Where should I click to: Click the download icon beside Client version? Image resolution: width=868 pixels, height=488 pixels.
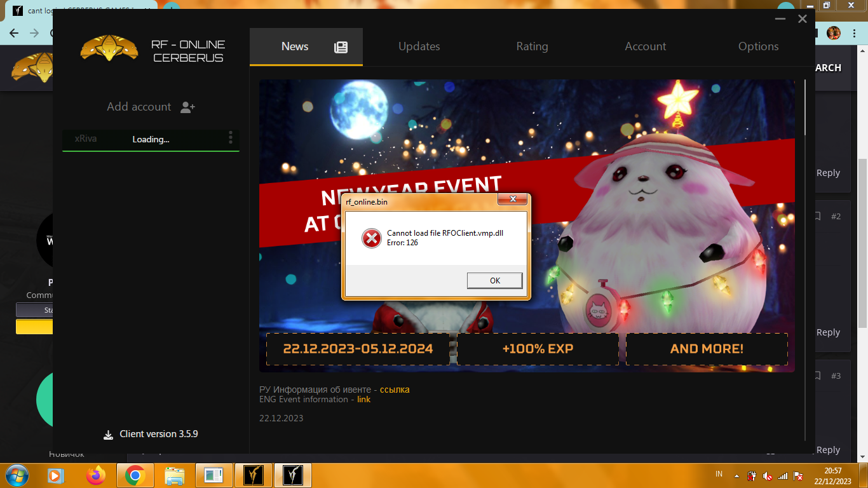[x=108, y=435]
